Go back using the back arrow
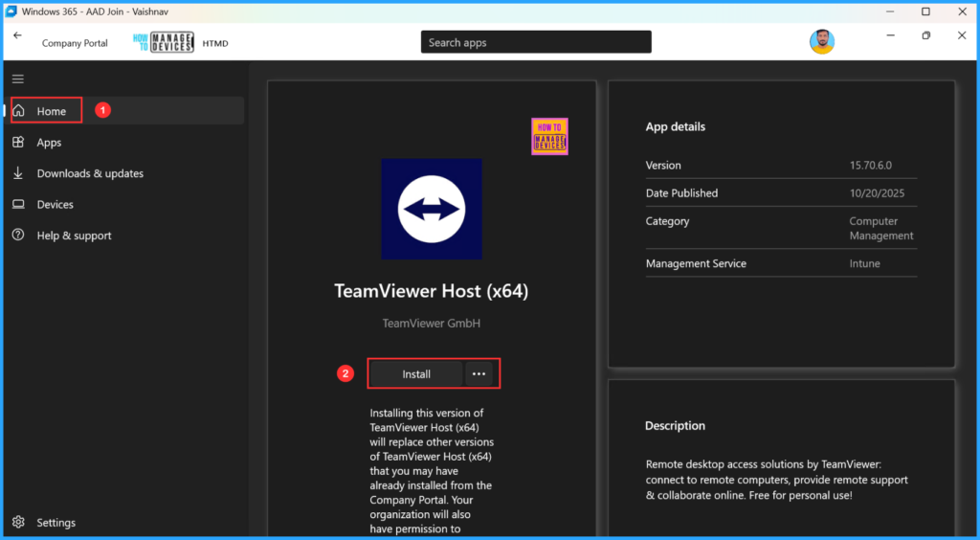This screenshot has height=540, width=980. point(17,35)
